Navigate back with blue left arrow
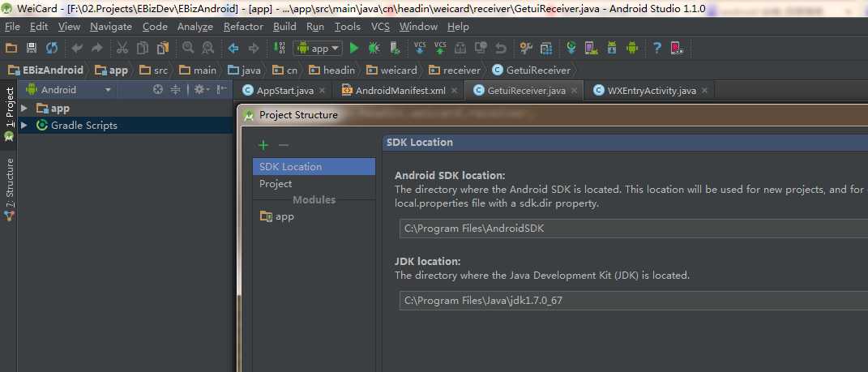Screen dimensions: 868x372 [233, 49]
